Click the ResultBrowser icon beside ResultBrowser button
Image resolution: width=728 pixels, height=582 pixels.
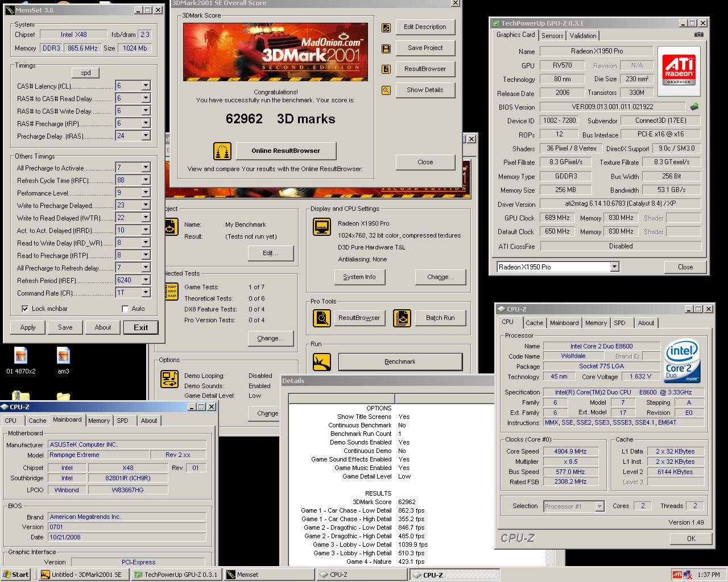click(386, 69)
